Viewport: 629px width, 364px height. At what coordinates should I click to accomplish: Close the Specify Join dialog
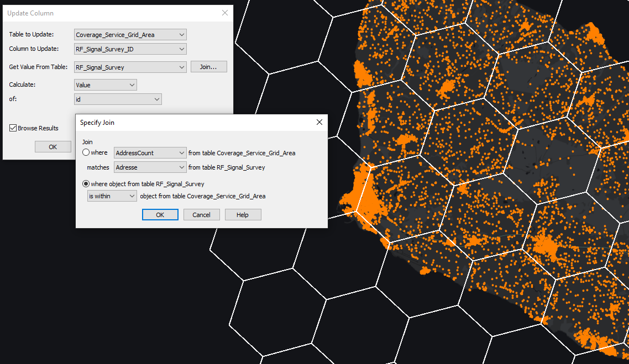[319, 122]
